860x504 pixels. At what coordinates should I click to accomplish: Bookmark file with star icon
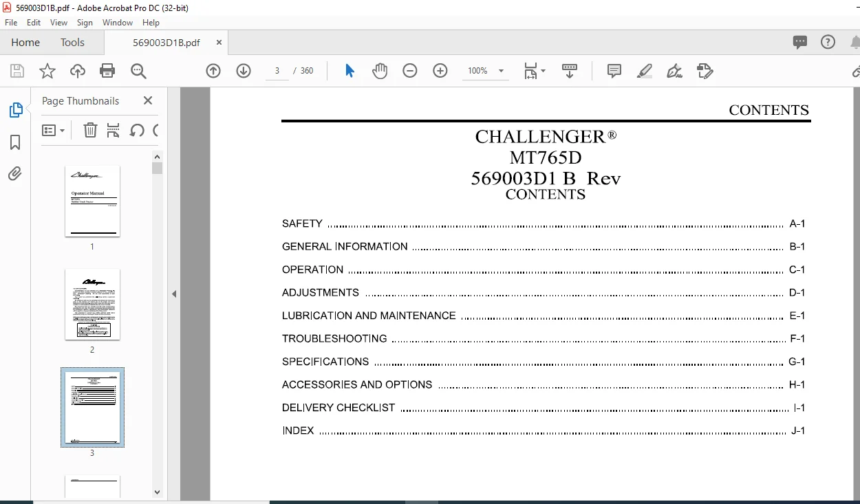pyautogui.click(x=47, y=71)
